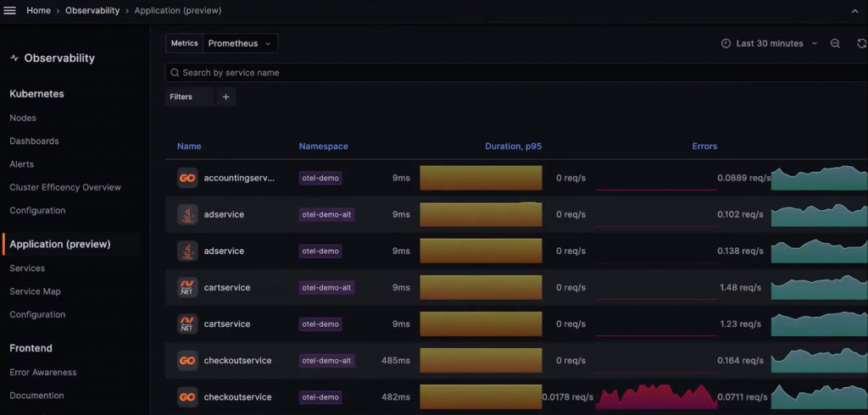Click the Go icon for accountingservice
This screenshot has width=868, height=415.
pos(187,178)
